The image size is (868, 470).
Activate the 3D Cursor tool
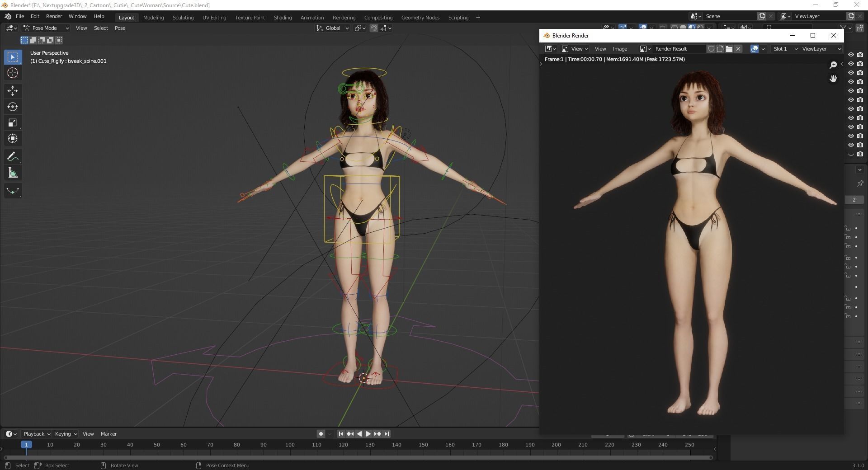[13, 73]
